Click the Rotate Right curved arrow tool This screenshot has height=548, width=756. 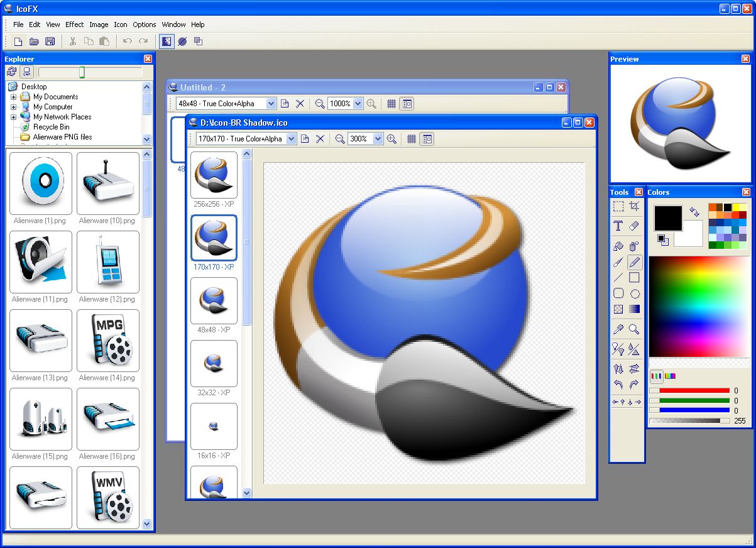point(634,385)
